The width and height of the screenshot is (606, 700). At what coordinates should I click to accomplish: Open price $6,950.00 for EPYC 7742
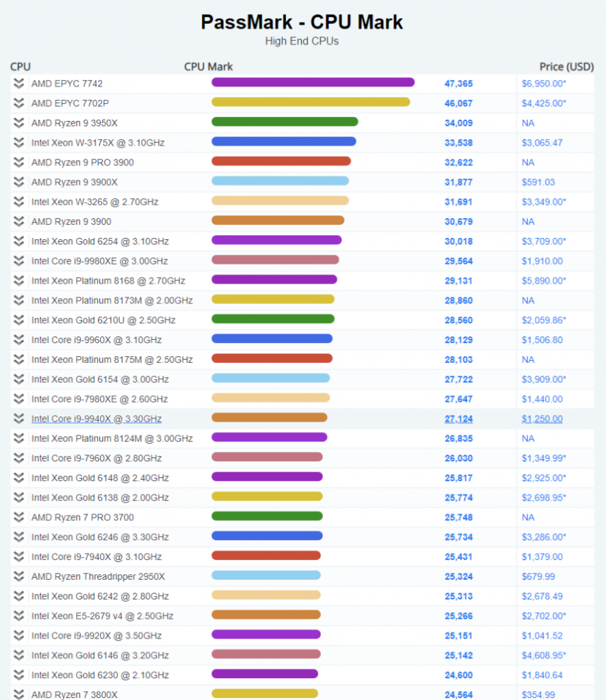tap(544, 83)
